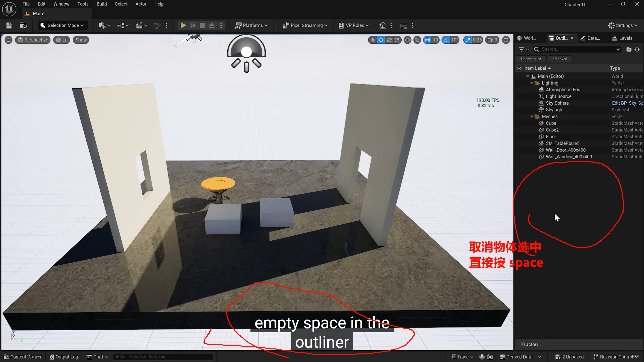
Task: Click the Add content to project icon
Action: coord(102,25)
